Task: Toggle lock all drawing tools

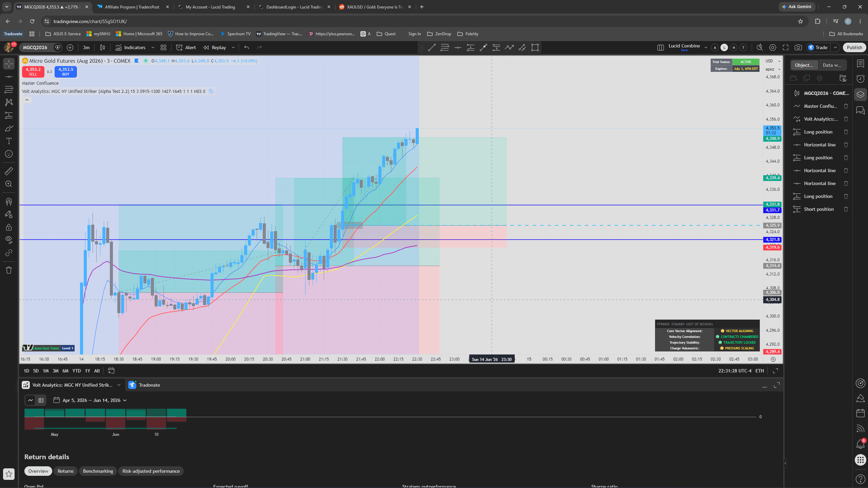Action: click(9, 227)
